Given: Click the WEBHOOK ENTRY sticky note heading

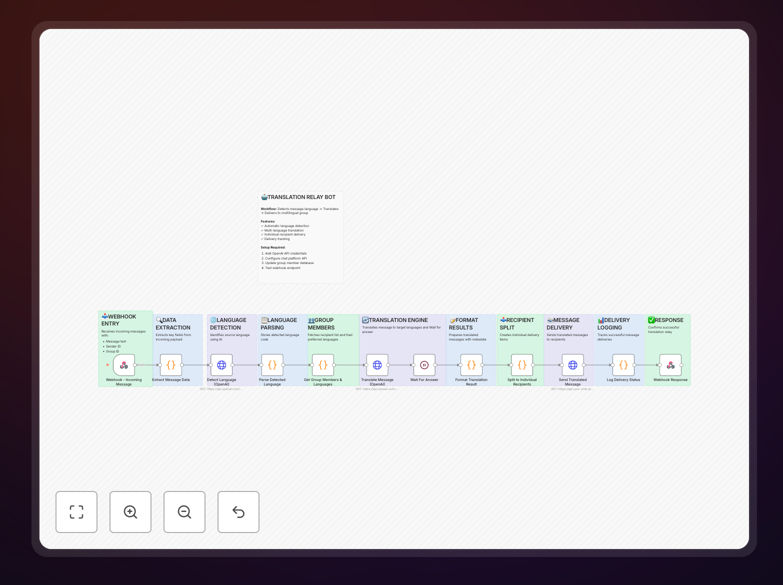Looking at the screenshot, I should point(119,320).
